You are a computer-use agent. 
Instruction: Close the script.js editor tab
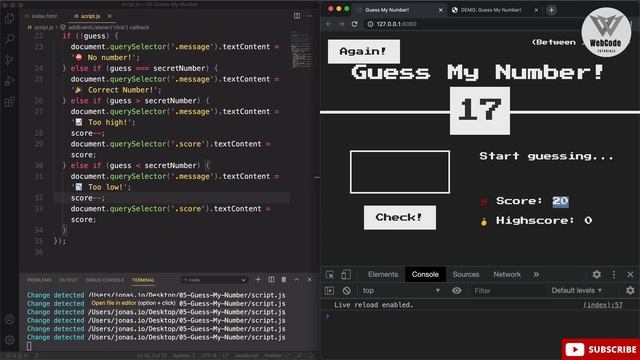(x=109, y=16)
